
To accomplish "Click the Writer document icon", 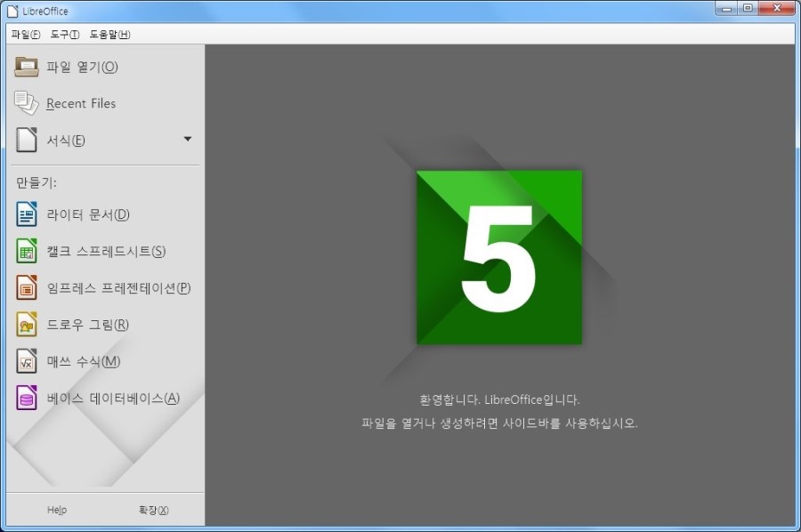I will pyautogui.click(x=27, y=214).
